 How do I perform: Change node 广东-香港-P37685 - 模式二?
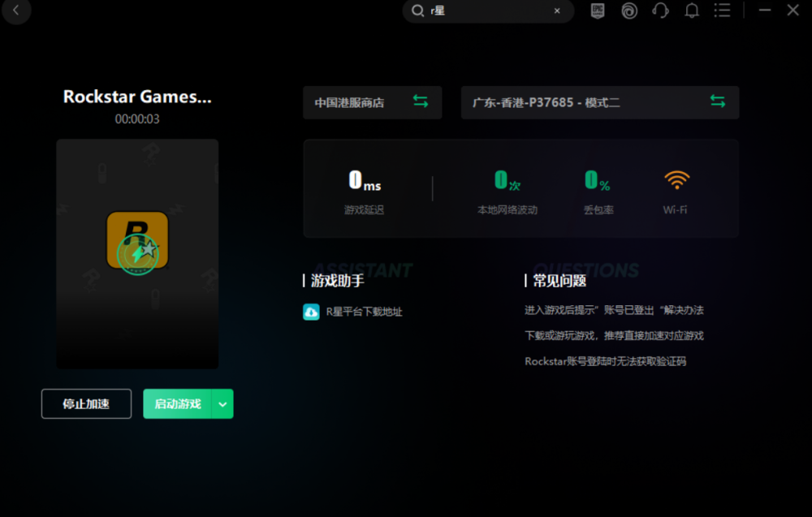[x=600, y=102]
